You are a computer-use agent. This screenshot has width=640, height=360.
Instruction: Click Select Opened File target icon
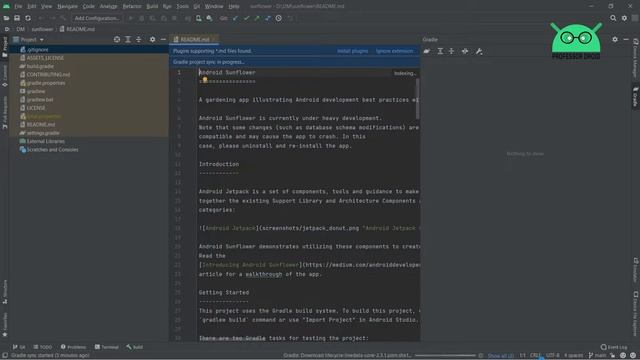click(117, 39)
